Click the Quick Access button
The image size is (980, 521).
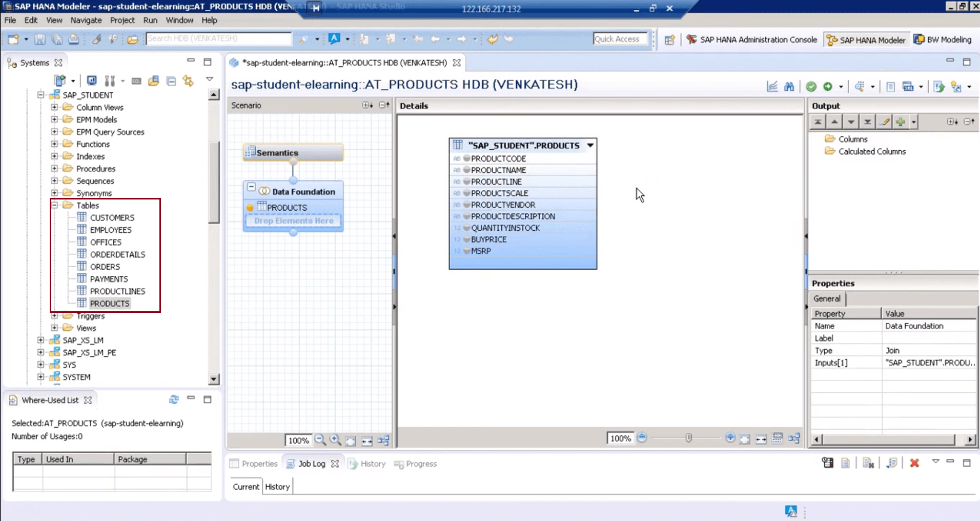pos(620,38)
